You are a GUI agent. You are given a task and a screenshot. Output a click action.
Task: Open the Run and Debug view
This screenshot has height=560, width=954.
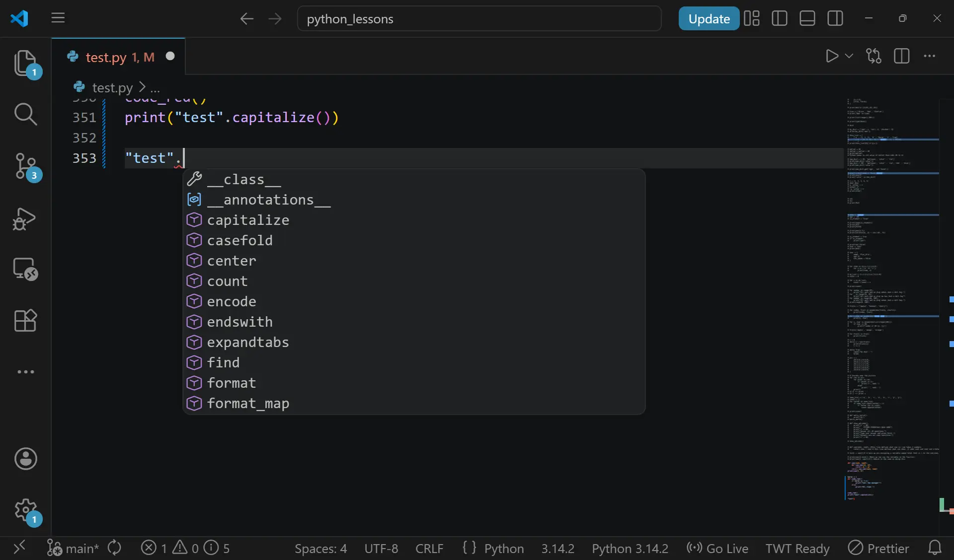coord(25,218)
